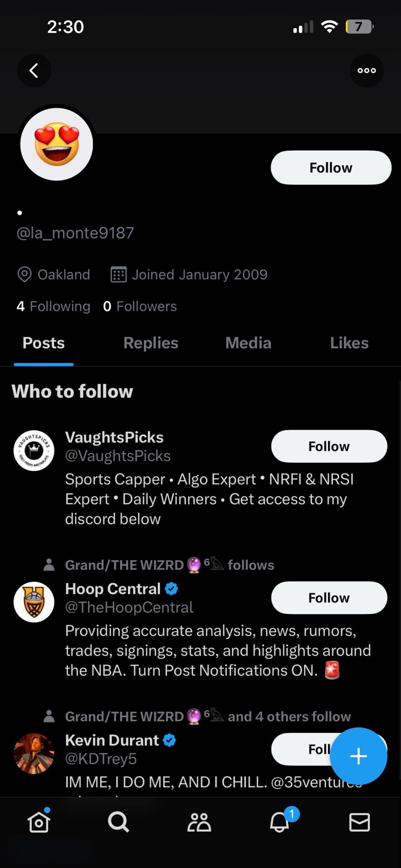The height and width of the screenshot is (868, 401).
Task: Follow Hoop Central account
Action: point(329,598)
